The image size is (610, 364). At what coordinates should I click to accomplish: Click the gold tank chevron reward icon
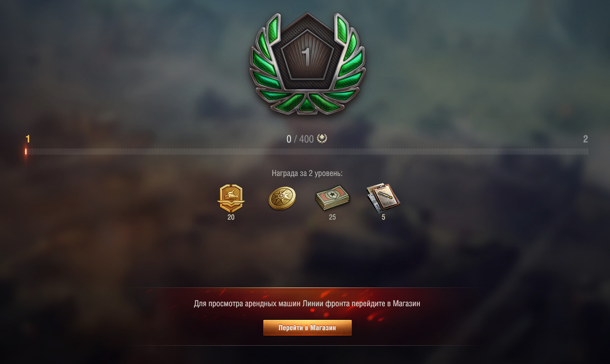point(231,198)
